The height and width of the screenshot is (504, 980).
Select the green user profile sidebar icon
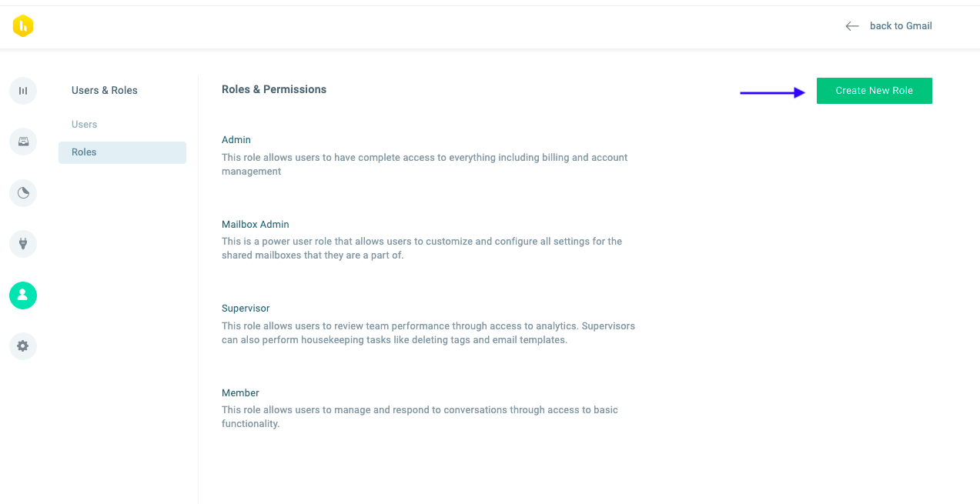click(23, 295)
